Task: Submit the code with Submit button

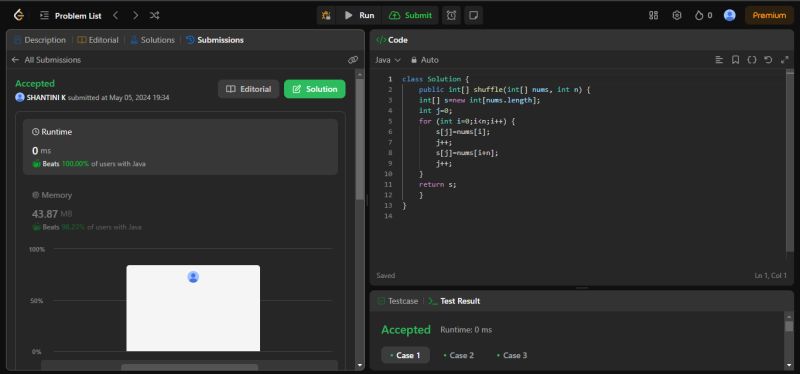Action: coord(410,15)
